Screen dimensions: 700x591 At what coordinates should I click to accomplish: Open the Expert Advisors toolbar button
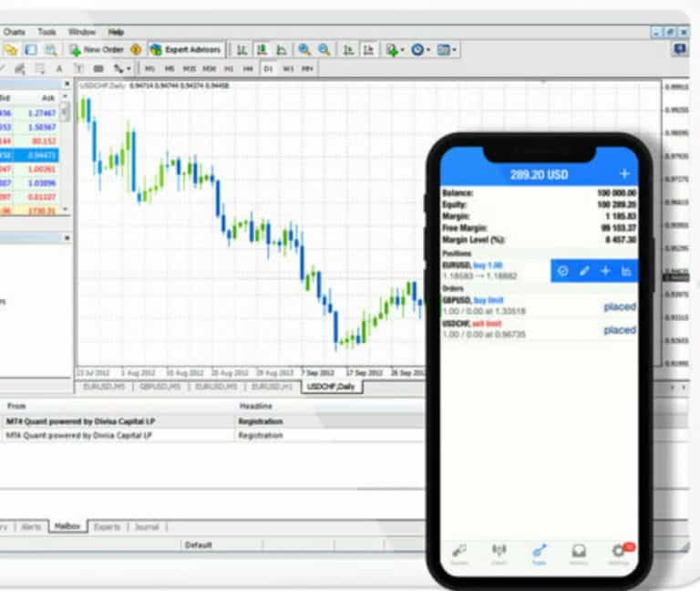tap(185, 49)
